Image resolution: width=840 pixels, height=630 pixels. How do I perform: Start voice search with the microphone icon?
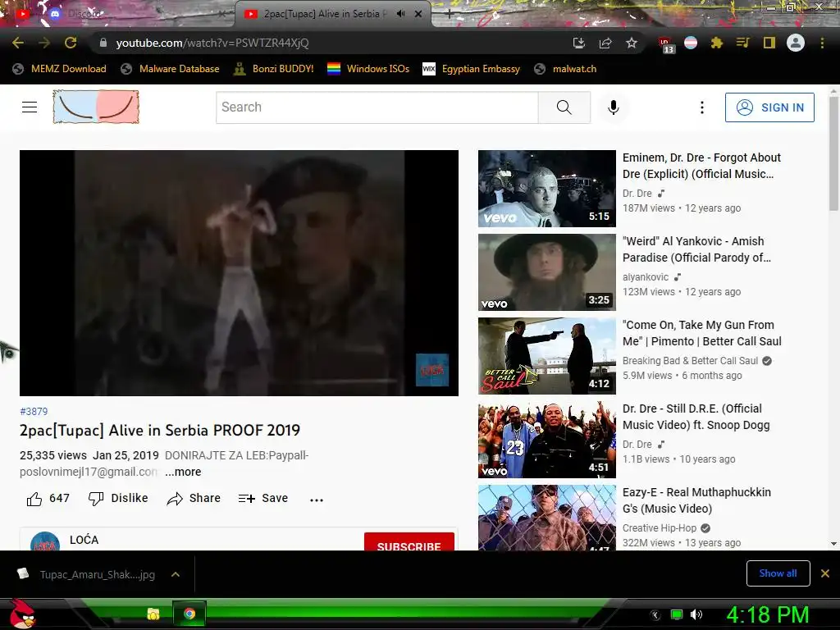pyautogui.click(x=614, y=107)
